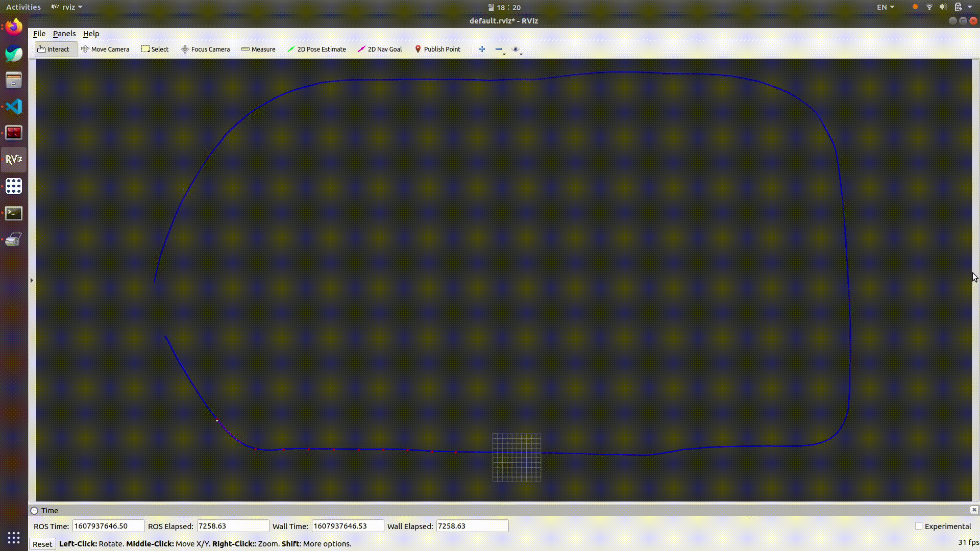The image size is (980, 551).
Task: Close the Time panel
Action: pos(974,510)
